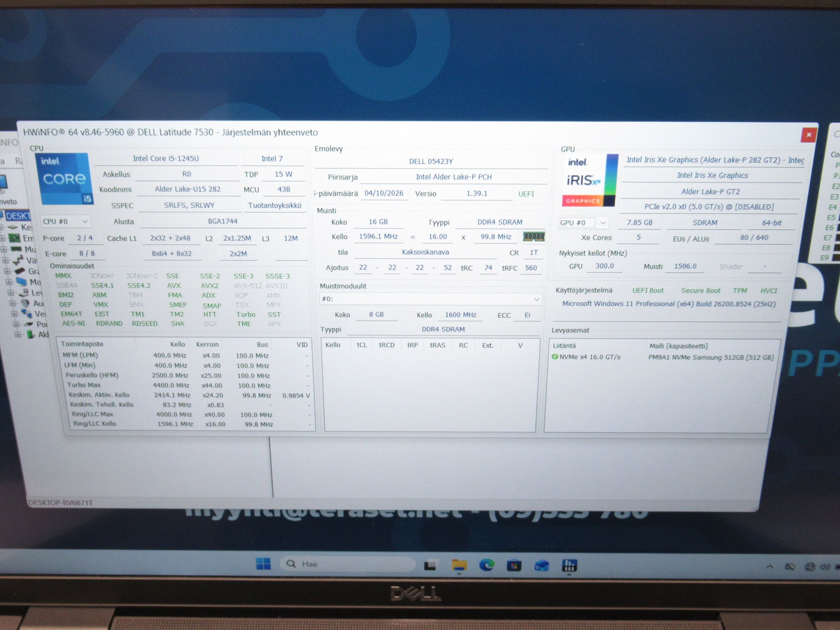
Task: Click the NVMe drive green status icon
Action: coord(555,356)
